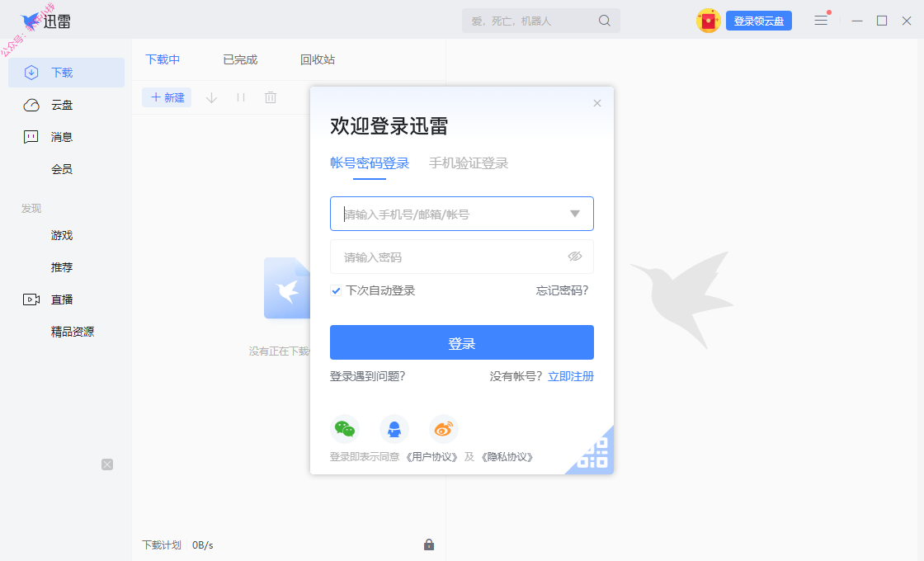Switch to the 回收站 tab
Viewport: 924px width, 561px height.
tap(318, 59)
